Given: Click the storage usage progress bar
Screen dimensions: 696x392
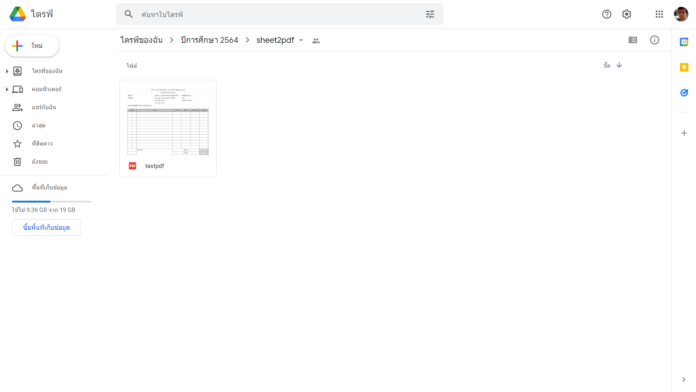Looking at the screenshot, I should (x=51, y=202).
